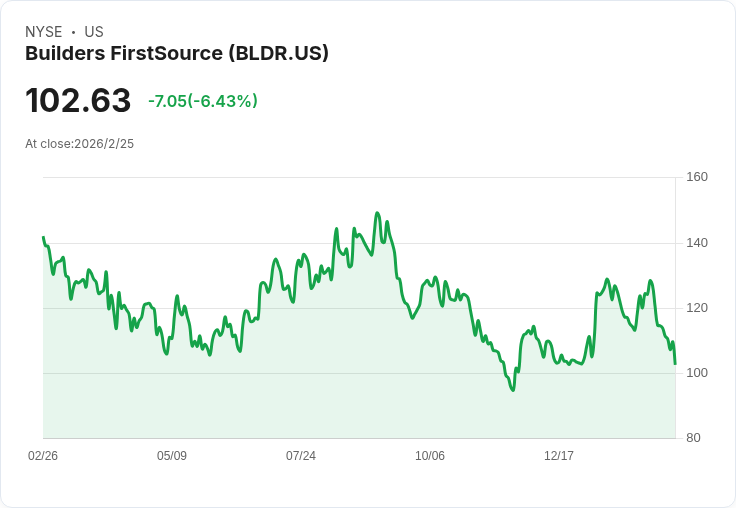Viewport: 736px width, 508px height.
Task: Click the 05/09 x-axis date label
Action: click(172, 455)
